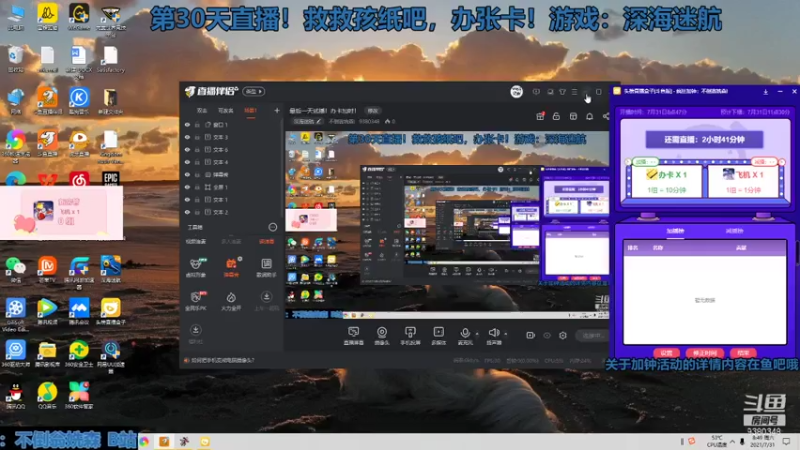800x450 pixels.
Task: Click the 结束 button in purple window
Action: 743,353
